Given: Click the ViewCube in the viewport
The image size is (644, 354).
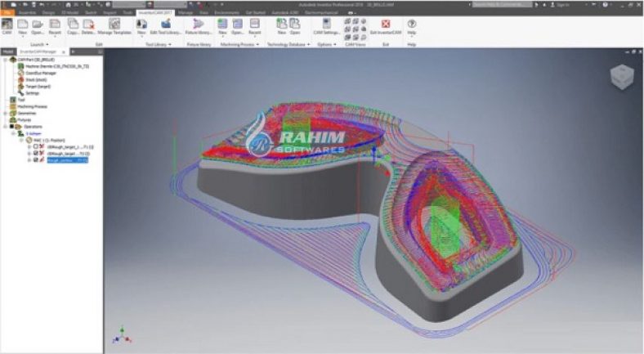Looking at the screenshot, I should (621, 77).
